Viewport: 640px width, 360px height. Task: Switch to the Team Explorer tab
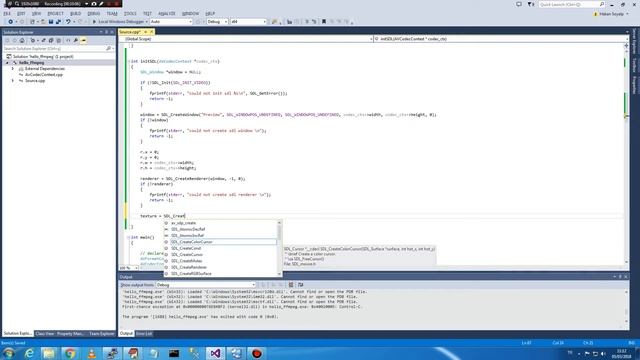click(x=102, y=333)
